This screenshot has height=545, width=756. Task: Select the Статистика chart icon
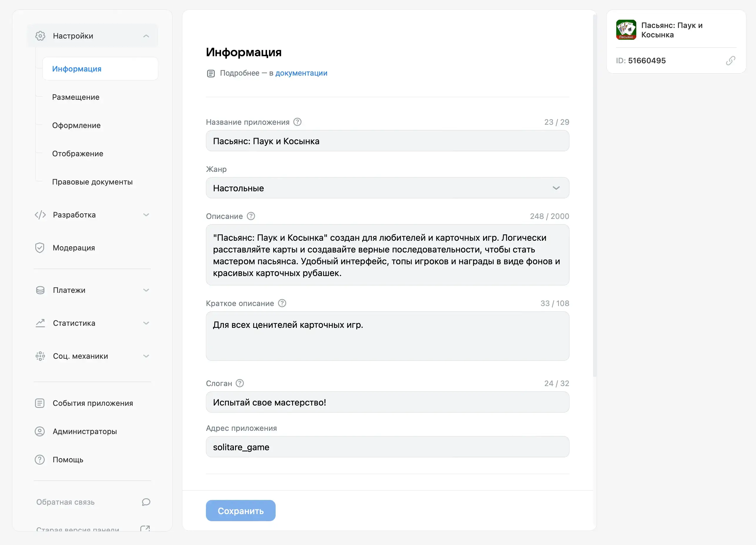coord(40,323)
